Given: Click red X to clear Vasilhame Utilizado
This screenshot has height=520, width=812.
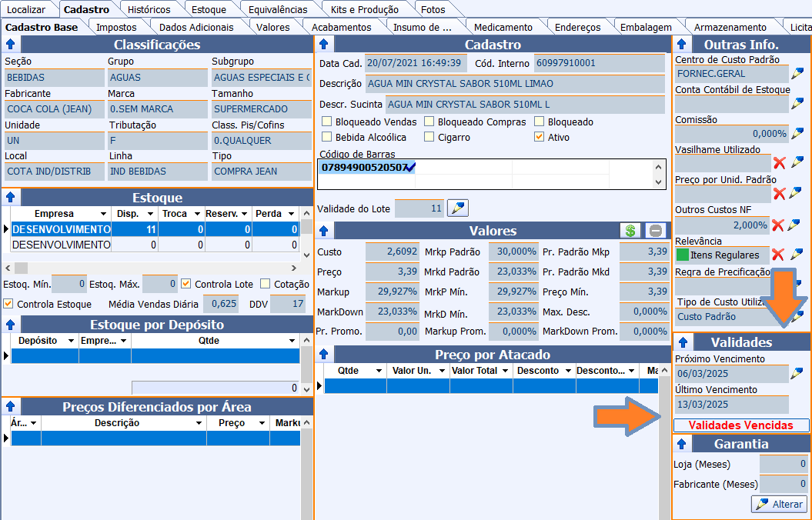Looking at the screenshot, I should [780, 162].
